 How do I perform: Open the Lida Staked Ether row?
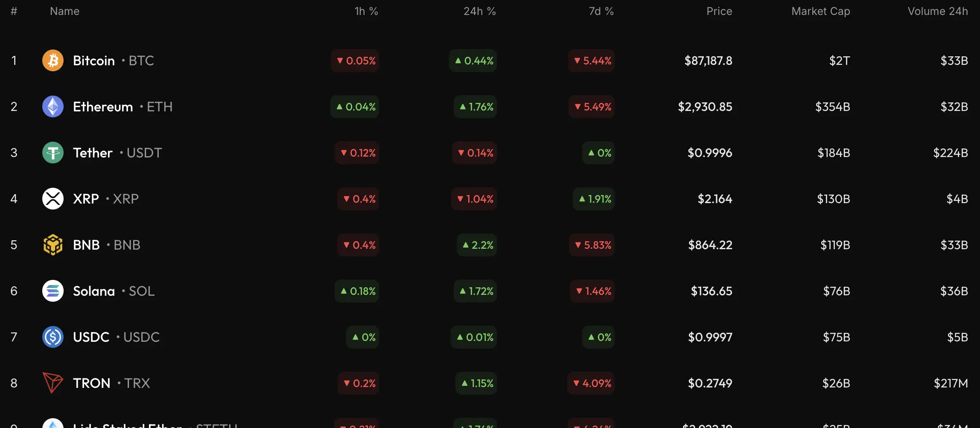(x=128, y=425)
